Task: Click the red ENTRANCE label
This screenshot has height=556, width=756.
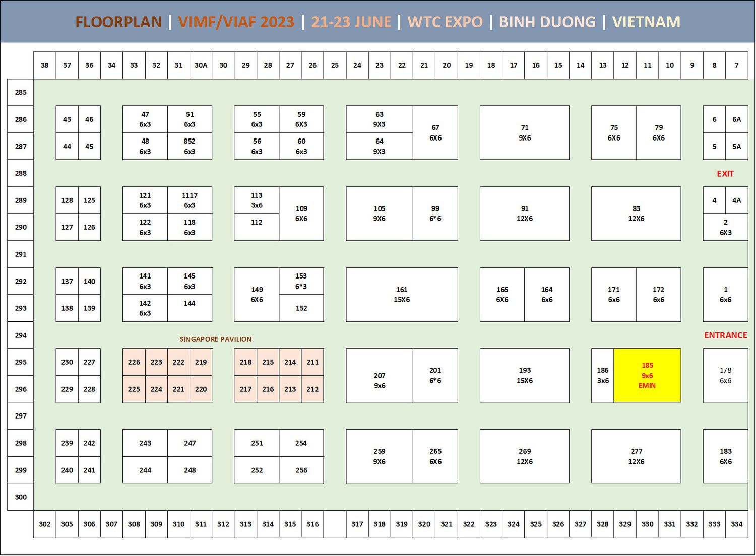Action: [725, 335]
